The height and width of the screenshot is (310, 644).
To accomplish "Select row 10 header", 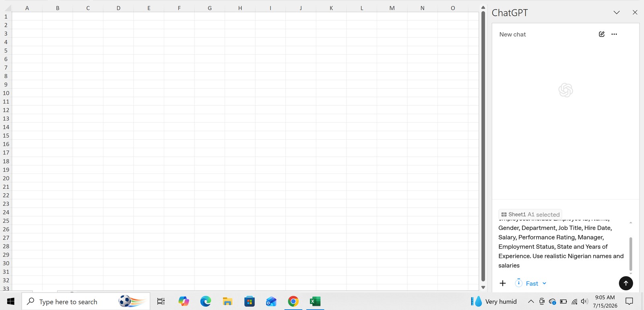I will 6,93.
